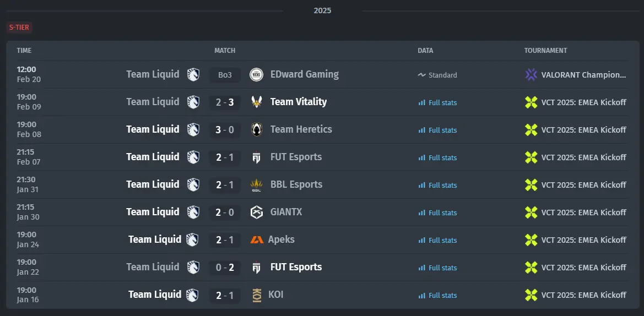Click the Bo3 match format button
This screenshot has height=316, width=644.
[x=225, y=75]
